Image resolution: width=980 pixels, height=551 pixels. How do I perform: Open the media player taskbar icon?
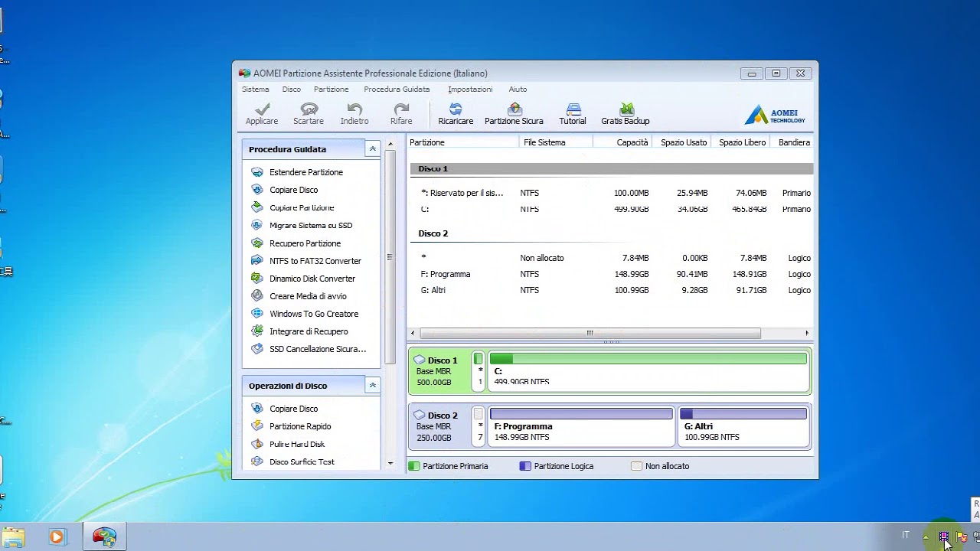tap(57, 536)
